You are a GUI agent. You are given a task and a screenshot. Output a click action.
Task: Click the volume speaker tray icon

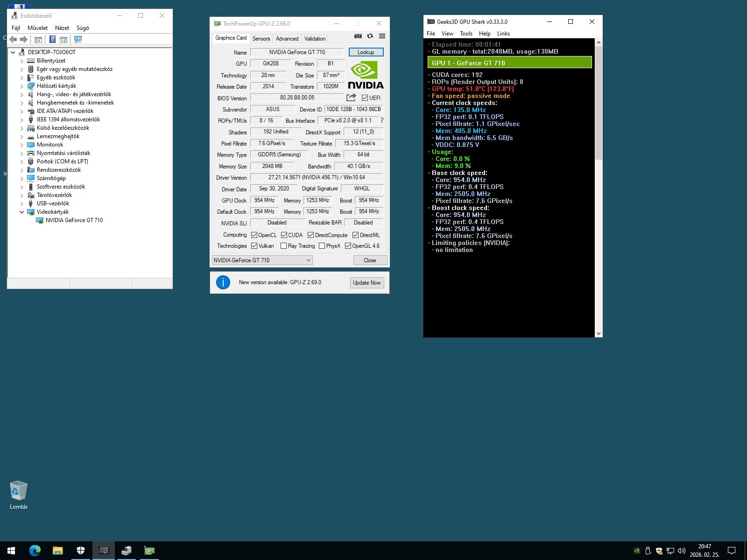tap(682, 551)
